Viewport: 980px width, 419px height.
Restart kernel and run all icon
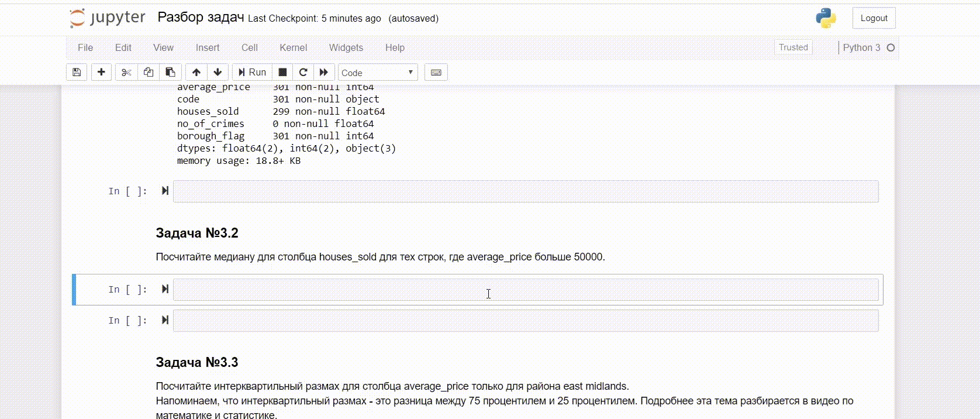pos(323,72)
